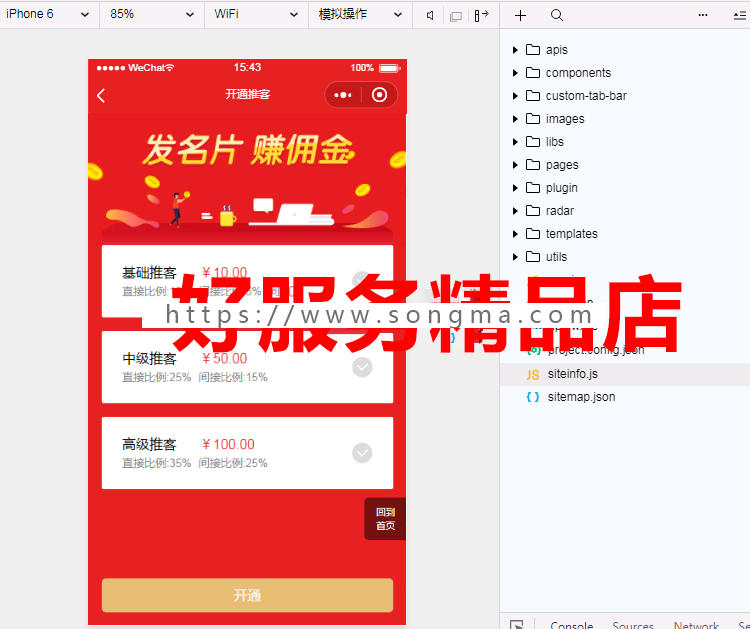The image size is (750, 629).
Task: Open the mini program three-dots capsule menu
Action: tap(342, 95)
